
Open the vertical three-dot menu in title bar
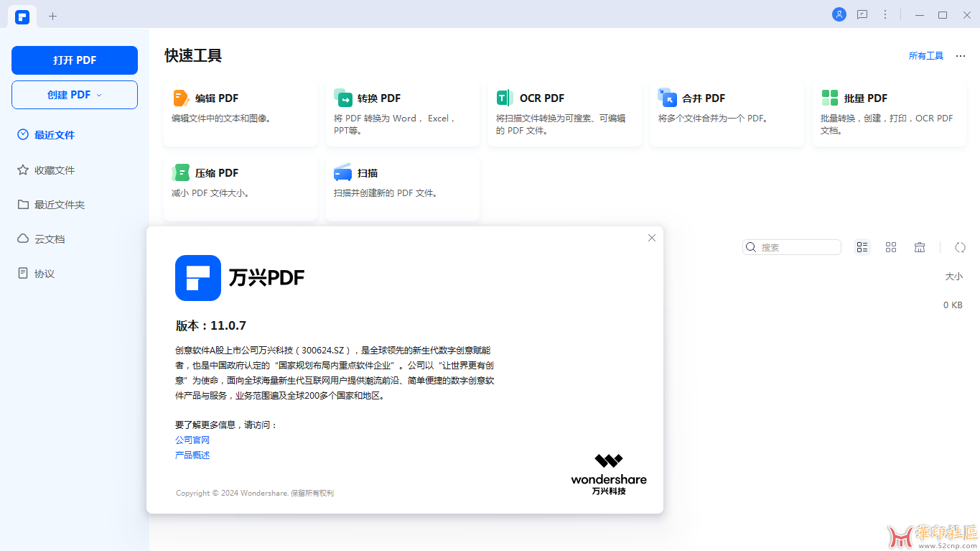(x=885, y=14)
